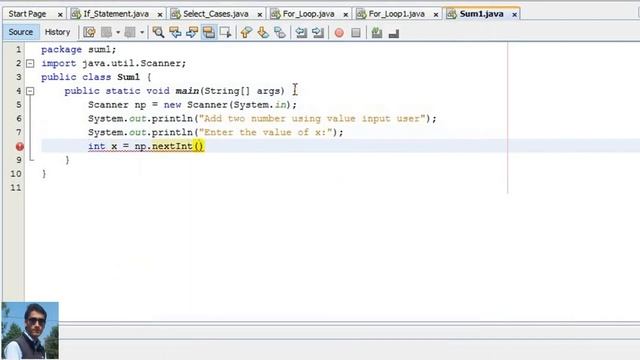Switch to the History view
This screenshot has width=640, height=360.
(57, 32)
